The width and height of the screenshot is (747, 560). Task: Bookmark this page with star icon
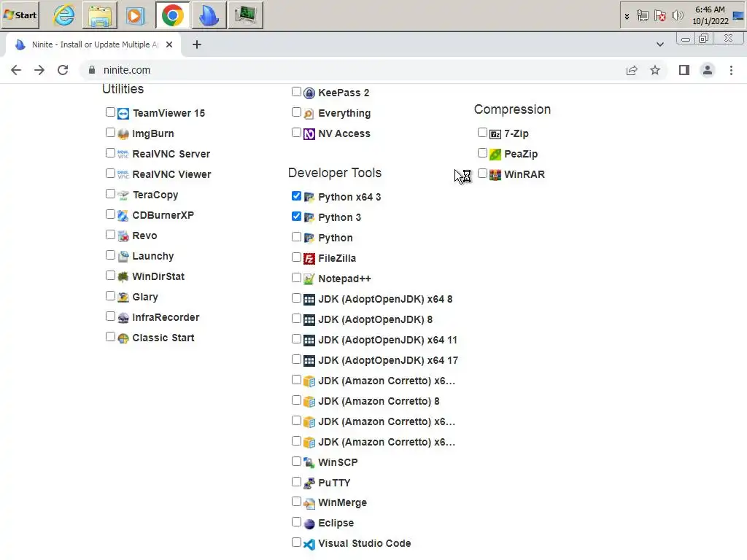coord(655,71)
